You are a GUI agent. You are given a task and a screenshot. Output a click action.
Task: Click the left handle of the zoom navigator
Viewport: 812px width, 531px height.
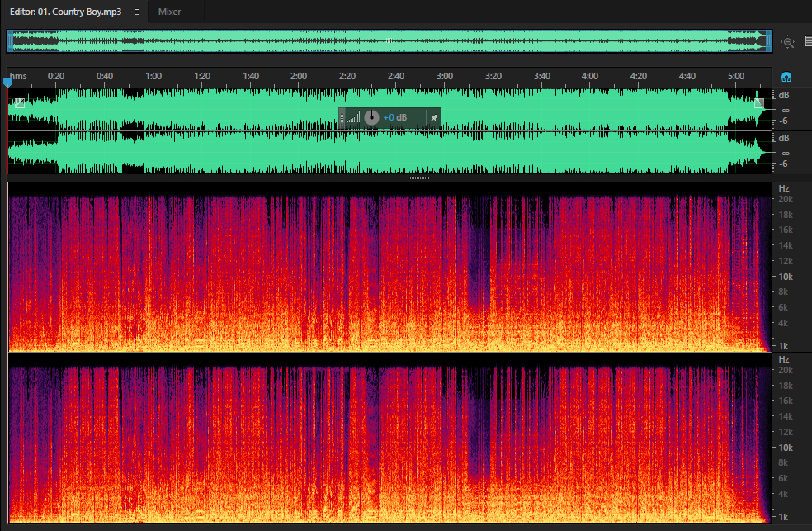[x=11, y=41]
